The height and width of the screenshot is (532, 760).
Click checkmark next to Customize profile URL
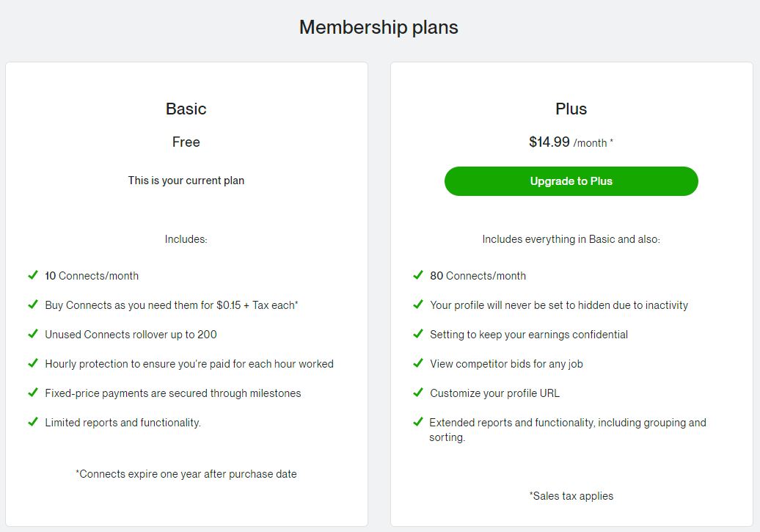coord(418,393)
